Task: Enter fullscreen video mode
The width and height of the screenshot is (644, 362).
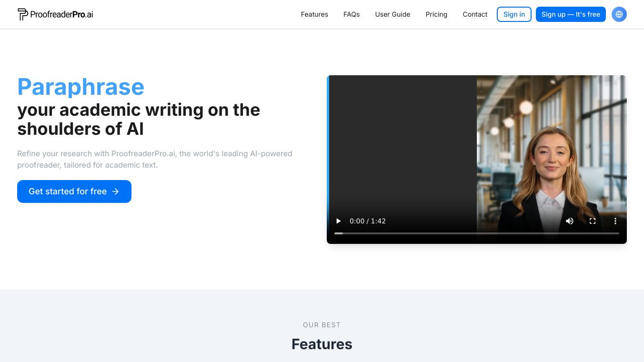Action: tap(593, 221)
